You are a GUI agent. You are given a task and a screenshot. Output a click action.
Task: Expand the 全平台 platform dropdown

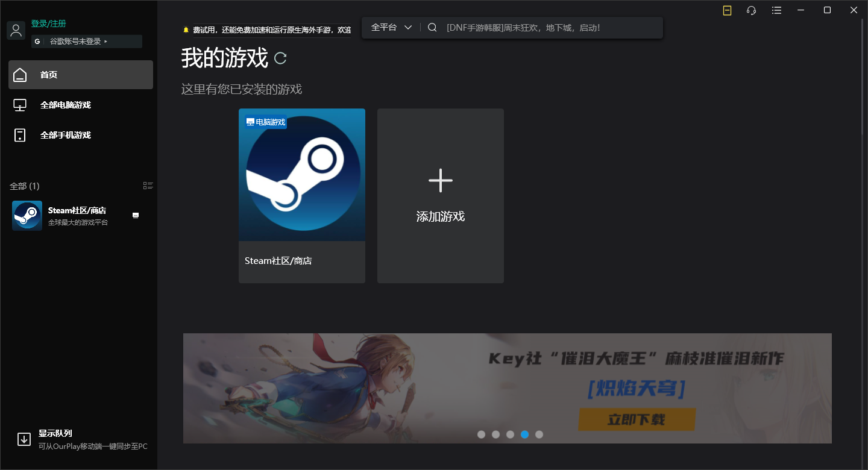coord(391,27)
